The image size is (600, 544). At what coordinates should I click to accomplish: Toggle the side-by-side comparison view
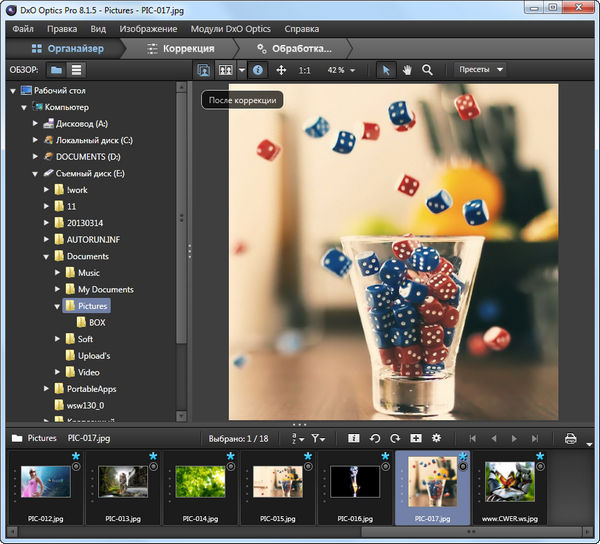click(226, 70)
